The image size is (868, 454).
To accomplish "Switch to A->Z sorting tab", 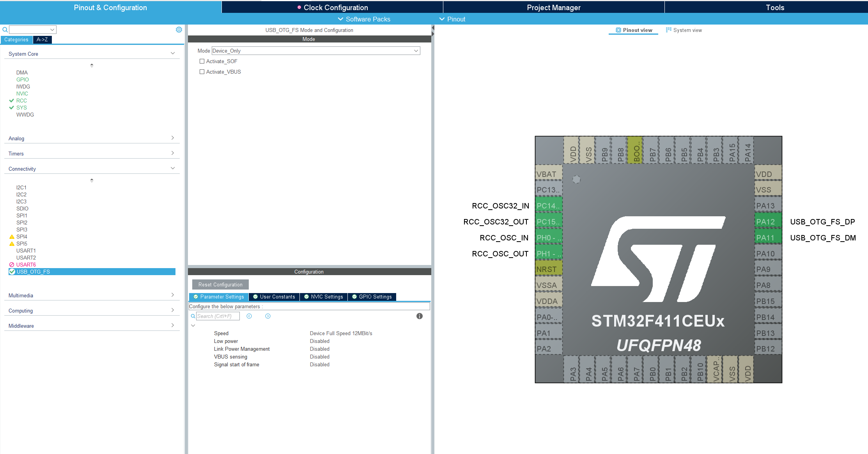I will (42, 39).
